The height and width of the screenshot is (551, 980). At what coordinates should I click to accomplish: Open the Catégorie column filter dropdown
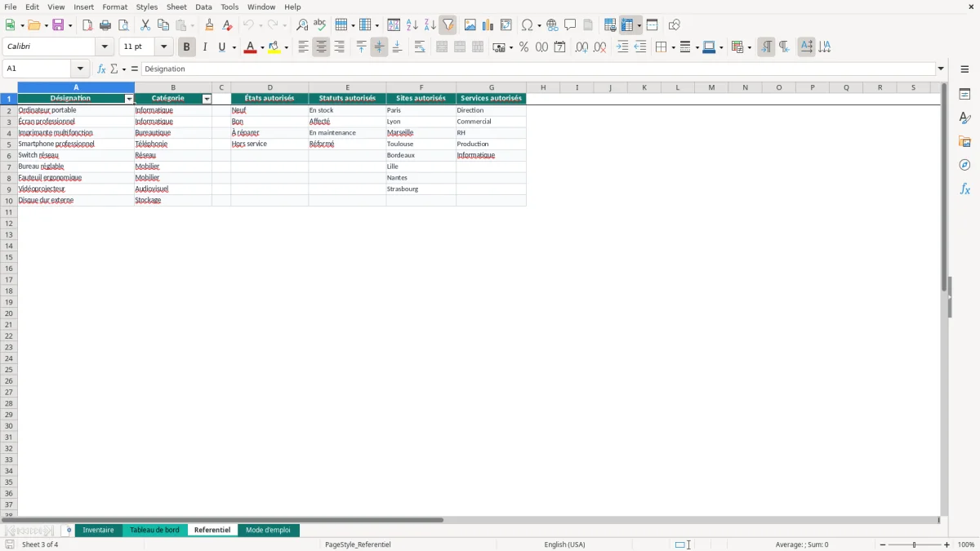[x=207, y=99]
